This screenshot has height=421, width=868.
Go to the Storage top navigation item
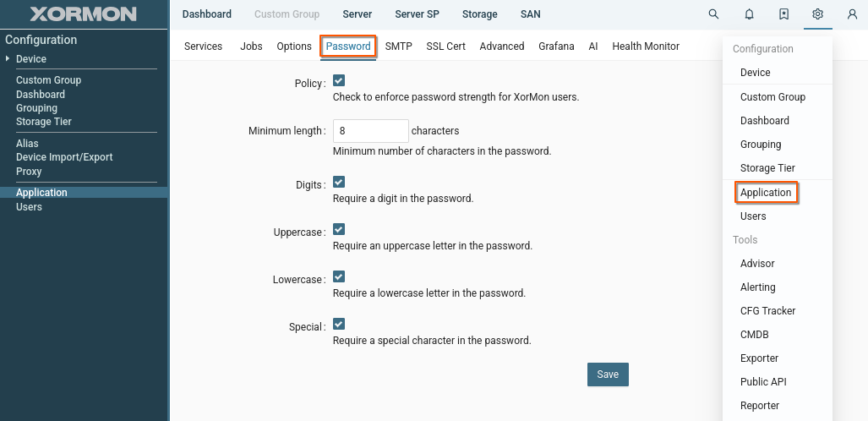tap(479, 14)
